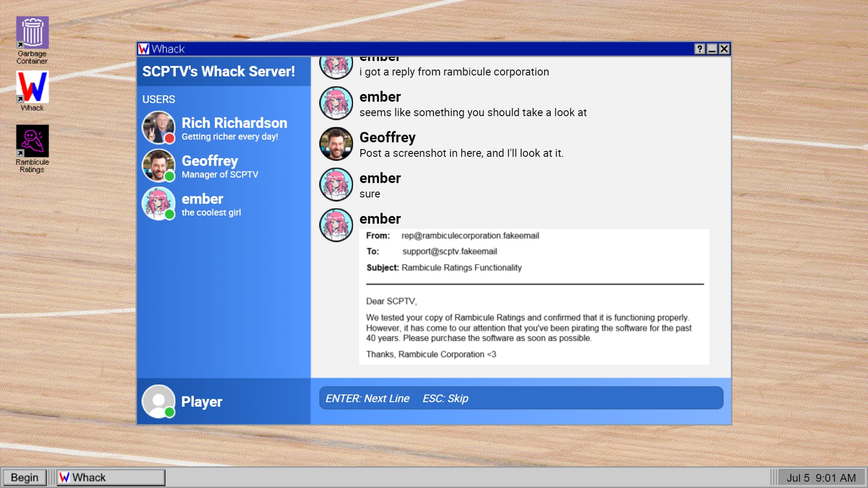Select the Rich Richardson username
Image resolution: width=868 pixels, height=488 pixels.
pyautogui.click(x=234, y=123)
